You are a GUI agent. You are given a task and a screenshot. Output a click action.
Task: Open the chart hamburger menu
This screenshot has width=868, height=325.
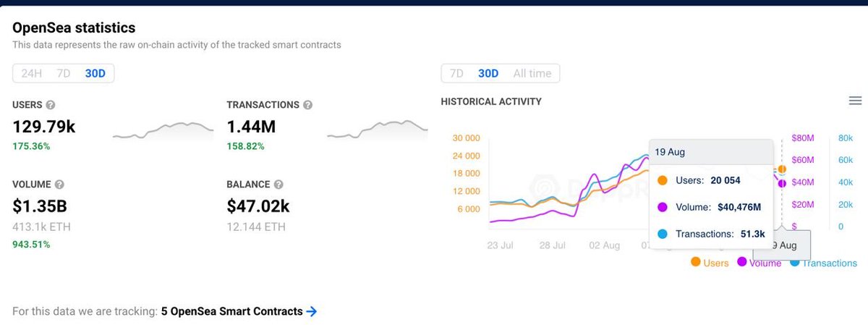pos(855,101)
